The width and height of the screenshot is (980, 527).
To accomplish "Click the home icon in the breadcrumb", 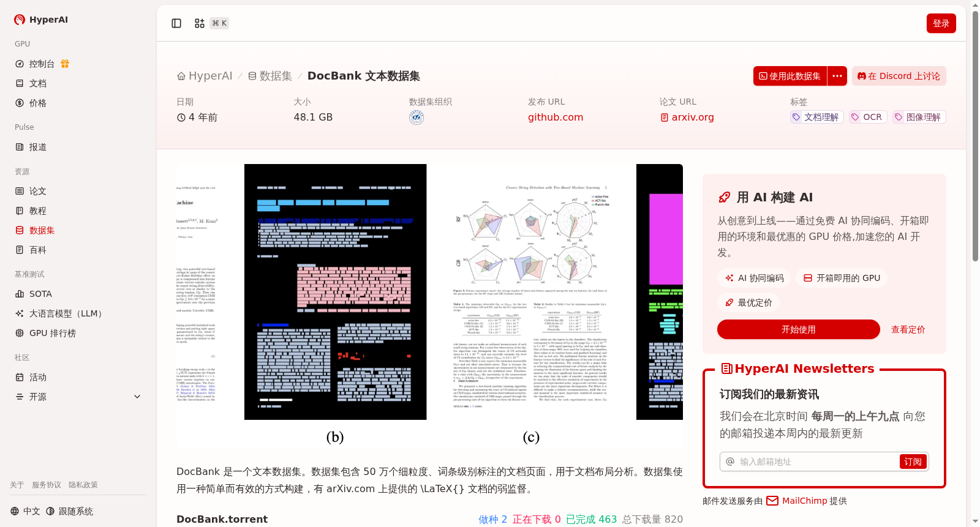I will (181, 76).
